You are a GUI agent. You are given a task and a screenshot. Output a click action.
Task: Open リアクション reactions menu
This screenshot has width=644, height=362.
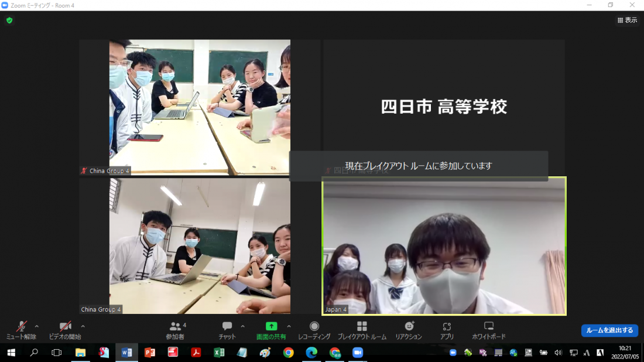(x=409, y=330)
